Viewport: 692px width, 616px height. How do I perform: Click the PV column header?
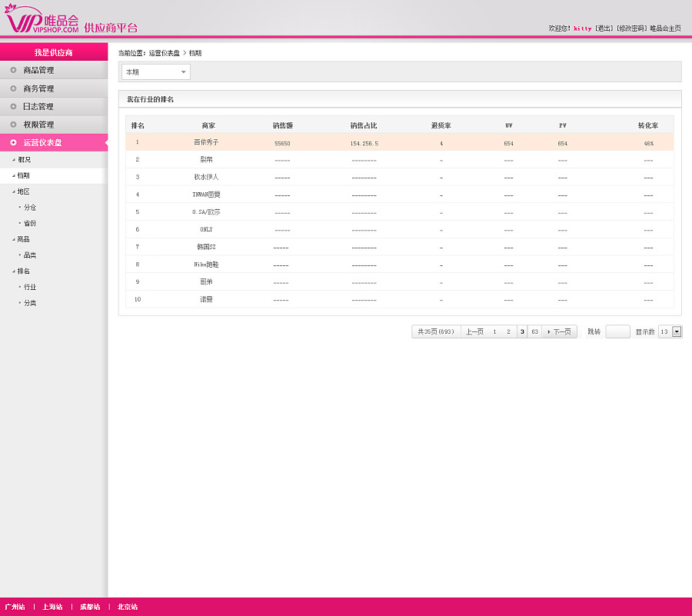click(x=563, y=125)
